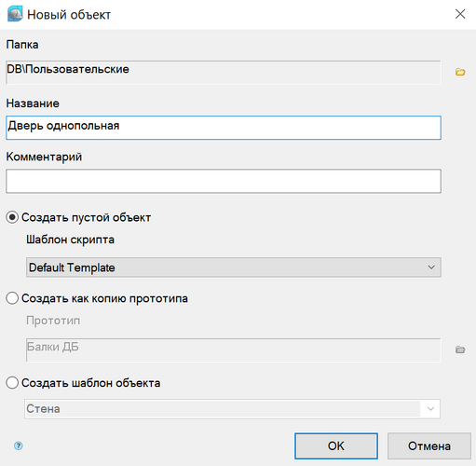Confirm the dialog with the OK button
The height and width of the screenshot is (466, 476).
(336, 445)
